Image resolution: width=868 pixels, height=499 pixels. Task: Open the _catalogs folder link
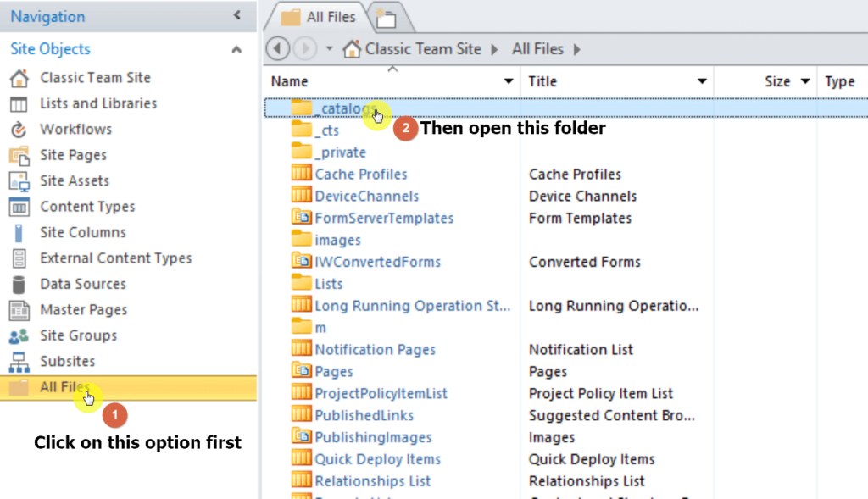(346, 108)
